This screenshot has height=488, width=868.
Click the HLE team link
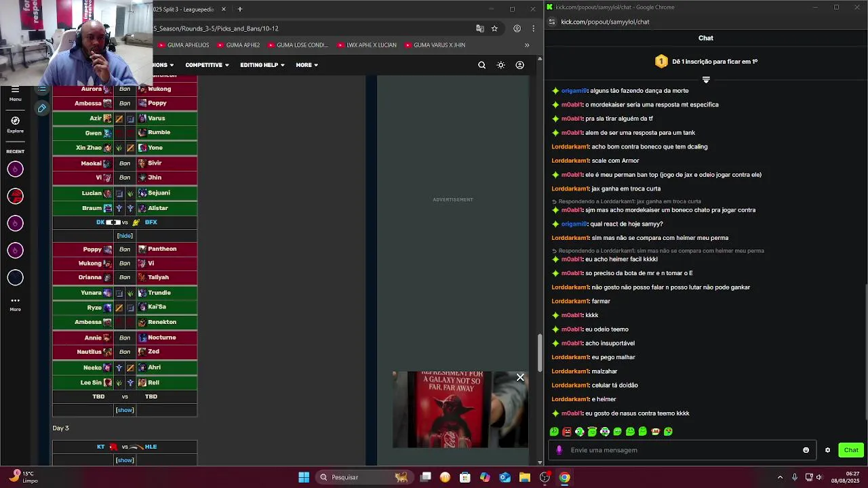(151, 447)
